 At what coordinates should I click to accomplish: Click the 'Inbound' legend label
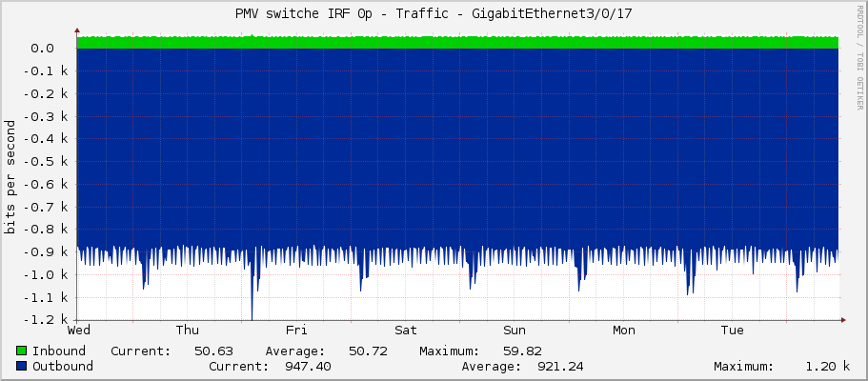59,351
